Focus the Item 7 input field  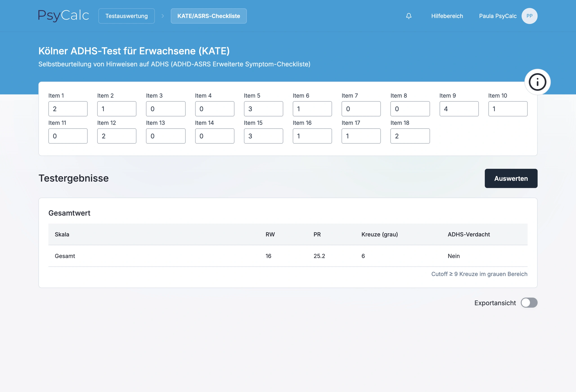(x=361, y=109)
